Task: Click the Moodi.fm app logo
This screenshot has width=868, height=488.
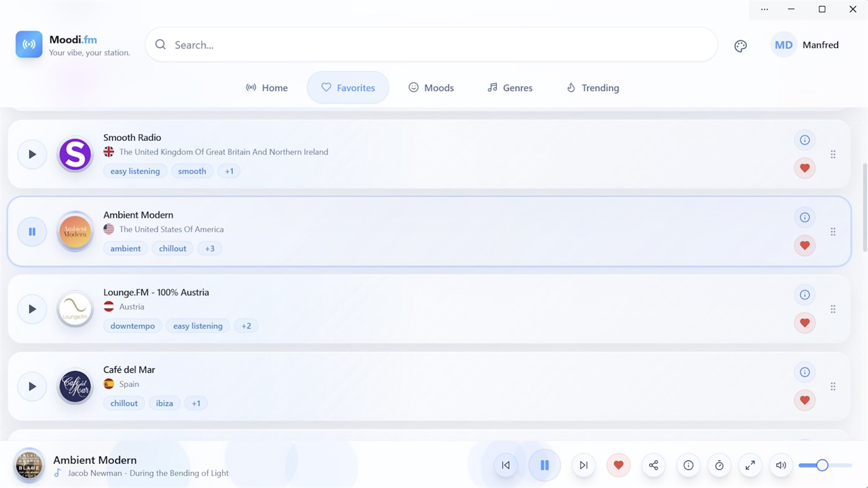Action: coord(29,45)
